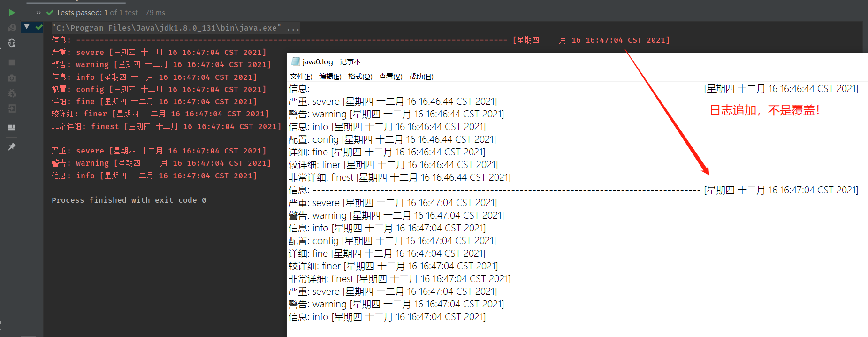Open the Restore Layout icon

coord(12,128)
